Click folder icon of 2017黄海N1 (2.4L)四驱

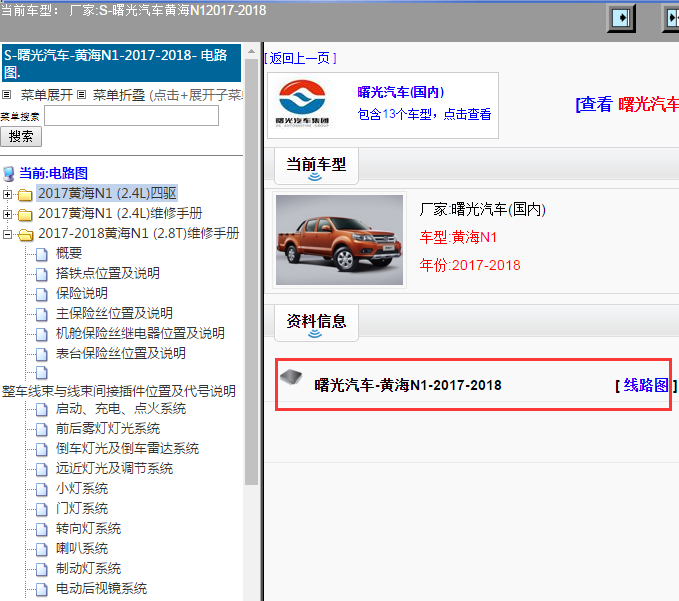(x=25, y=195)
